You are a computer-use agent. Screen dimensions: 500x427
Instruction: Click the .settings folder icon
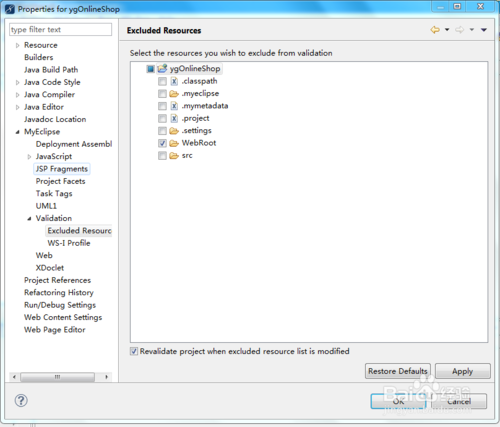(174, 131)
